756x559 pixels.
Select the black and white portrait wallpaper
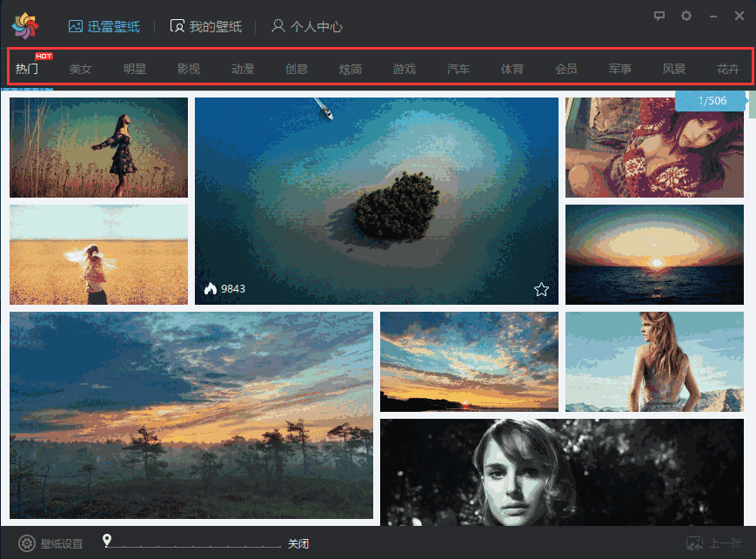(x=561, y=472)
